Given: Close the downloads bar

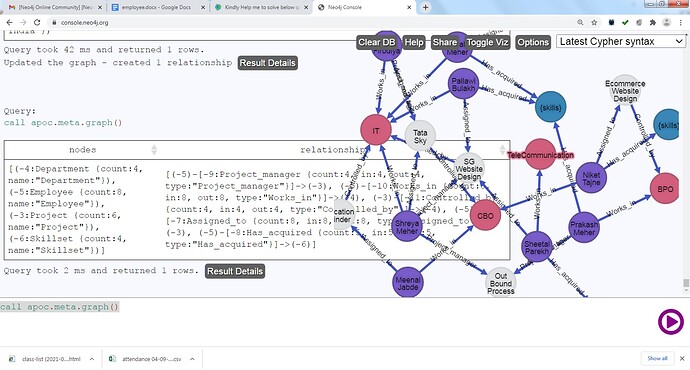Looking at the screenshot, I should [x=682, y=359].
